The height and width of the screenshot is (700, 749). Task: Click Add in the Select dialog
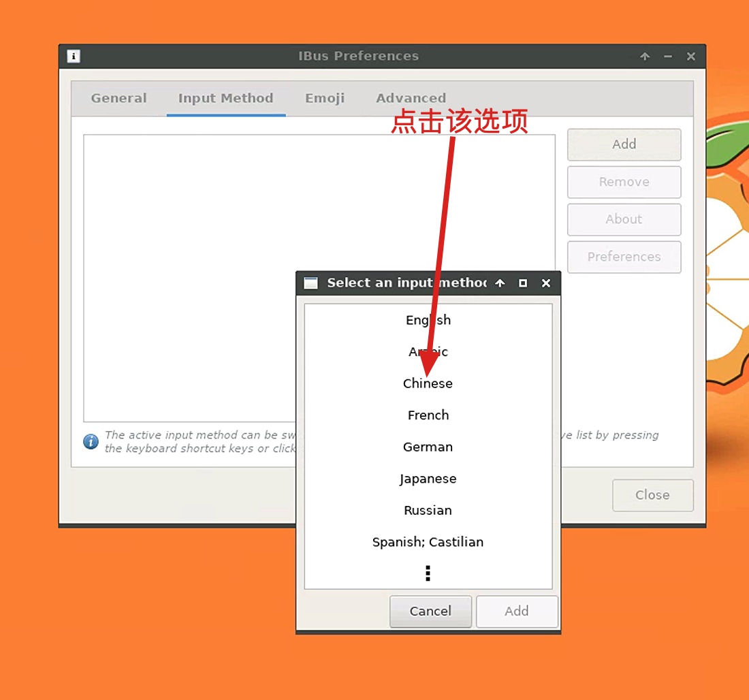(x=517, y=611)
